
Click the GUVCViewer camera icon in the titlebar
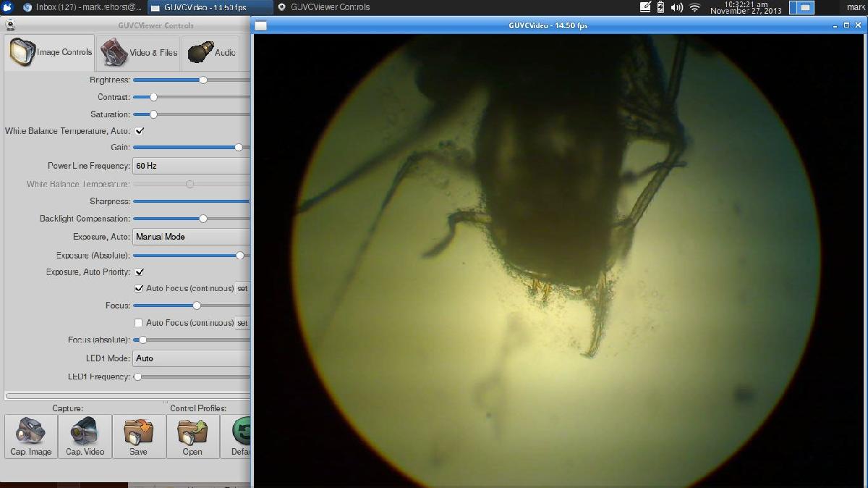10,24
